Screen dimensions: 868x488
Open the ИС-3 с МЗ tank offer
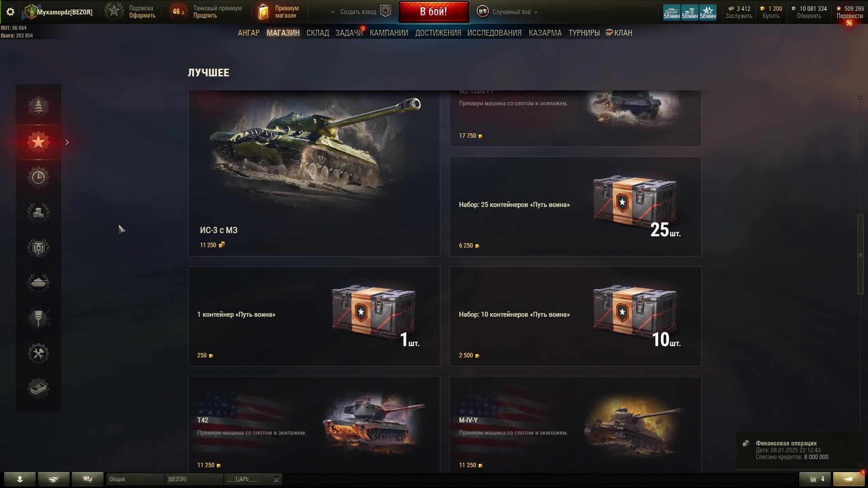click(x=314, y=174)
